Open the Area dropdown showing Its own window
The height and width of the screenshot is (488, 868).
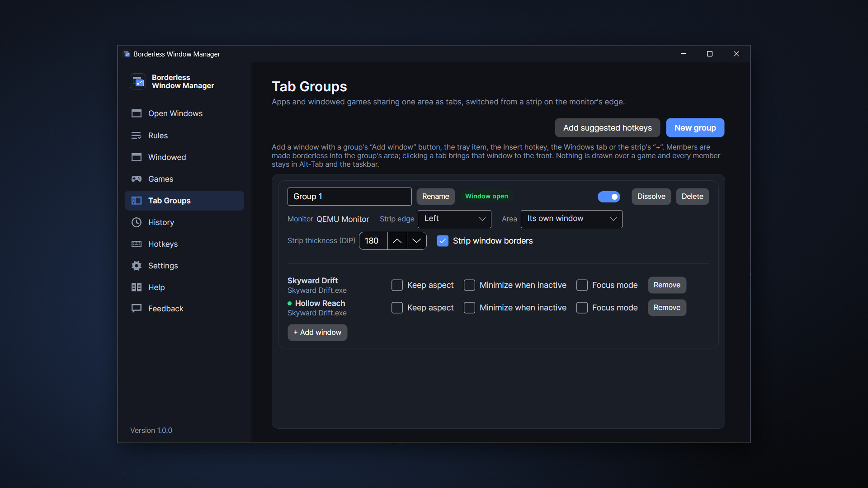[571, 219]
